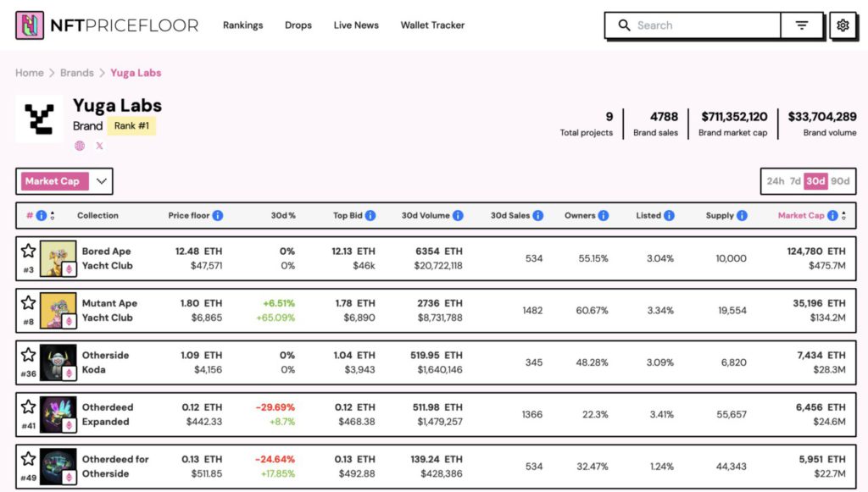The width and height of the screenshot is (868, 492).
Task: Go to Brands breadcrumb link
Action: (x=77, y=73)
